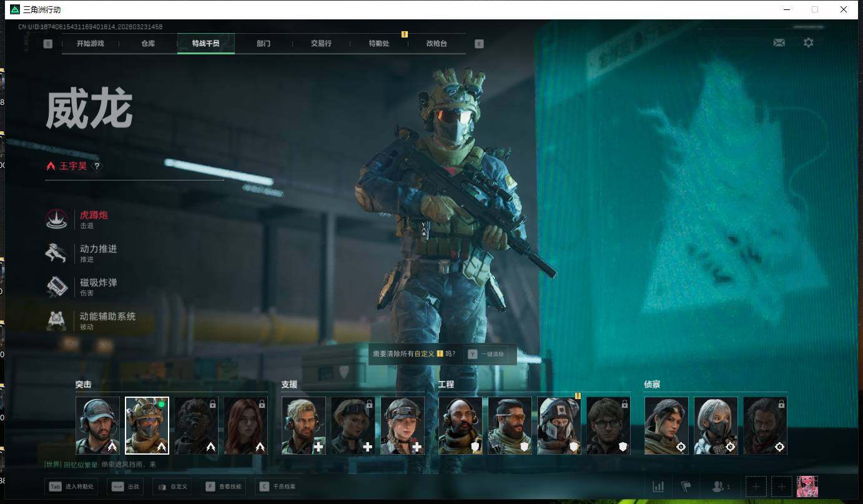Select the 动力推进 skill icon
The image size is (863, 504).
pyautogui.click(x=56, y=253)
